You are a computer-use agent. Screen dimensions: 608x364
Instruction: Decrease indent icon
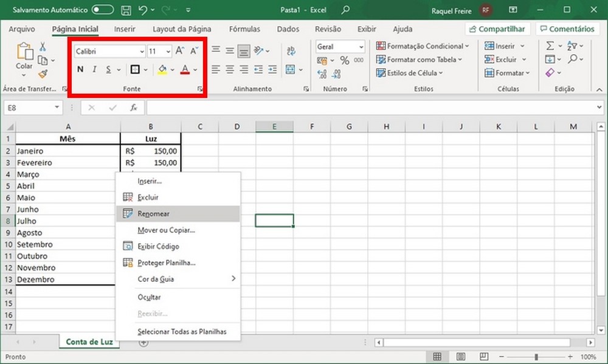point(258,69)
